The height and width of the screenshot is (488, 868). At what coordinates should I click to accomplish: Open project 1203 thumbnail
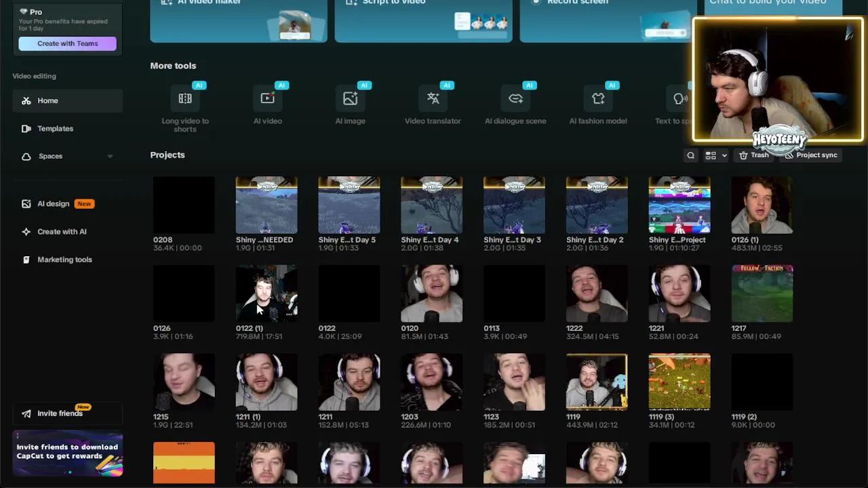coord(432,382)
